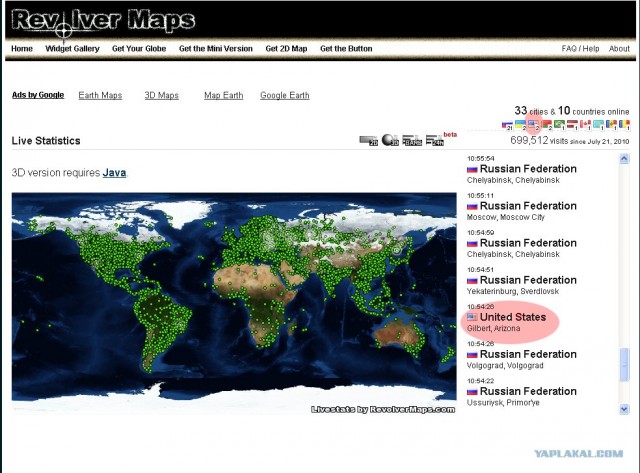The height and width of the screenshot is (473, 640).
Task: Open Get the Mini Version menu item
Action: tap(216, 49)
